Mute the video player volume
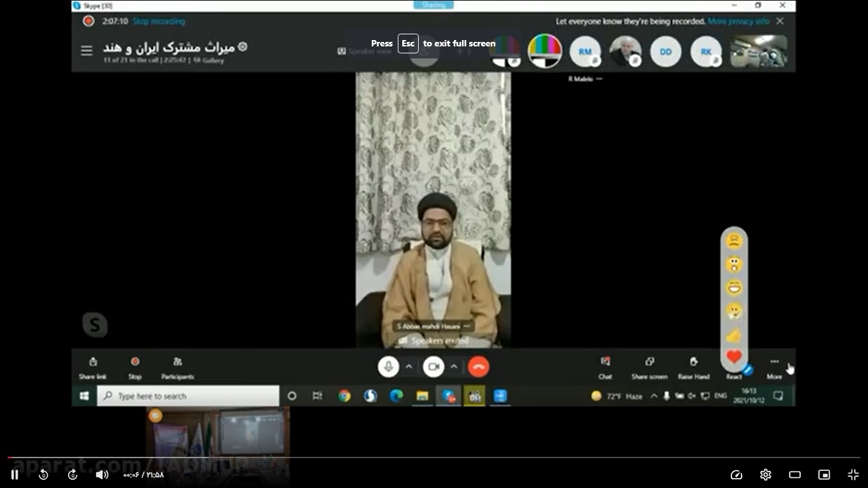The image size is (868, 488). (102, 475)
